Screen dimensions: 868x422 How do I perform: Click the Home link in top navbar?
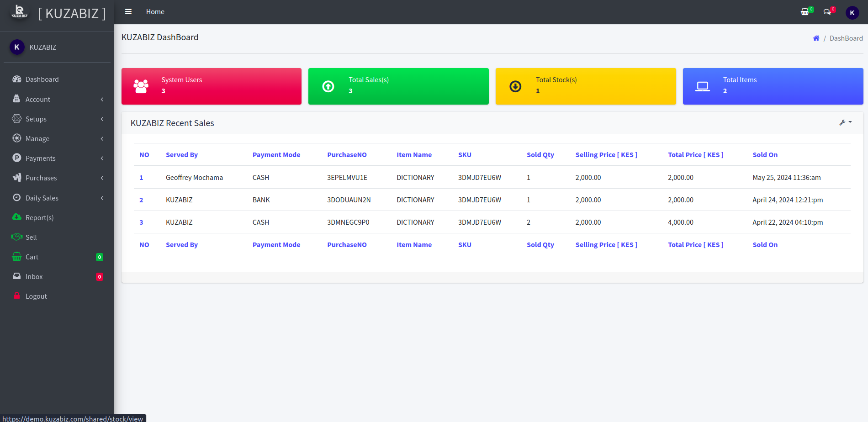click(x=155, y=12)
